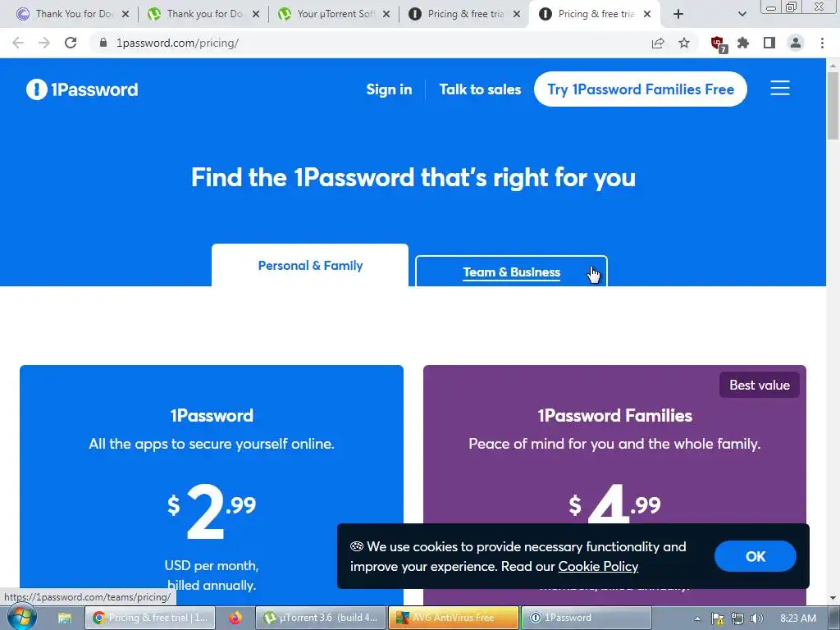Accept cookies with the OK button

755,556
